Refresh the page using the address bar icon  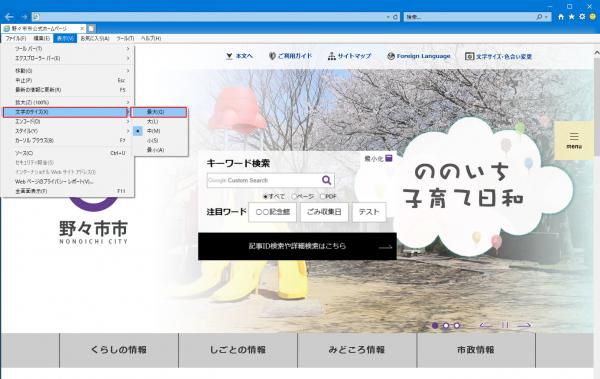(396, 17)
